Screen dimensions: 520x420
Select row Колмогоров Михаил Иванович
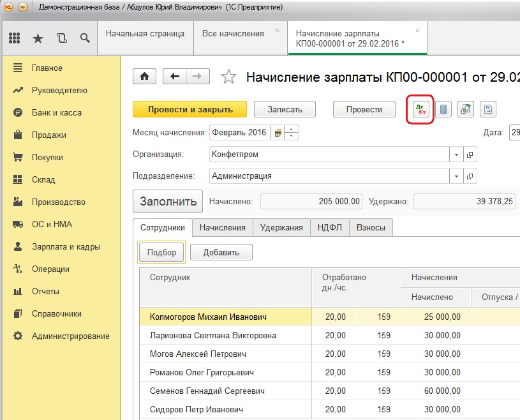(330, 317)
